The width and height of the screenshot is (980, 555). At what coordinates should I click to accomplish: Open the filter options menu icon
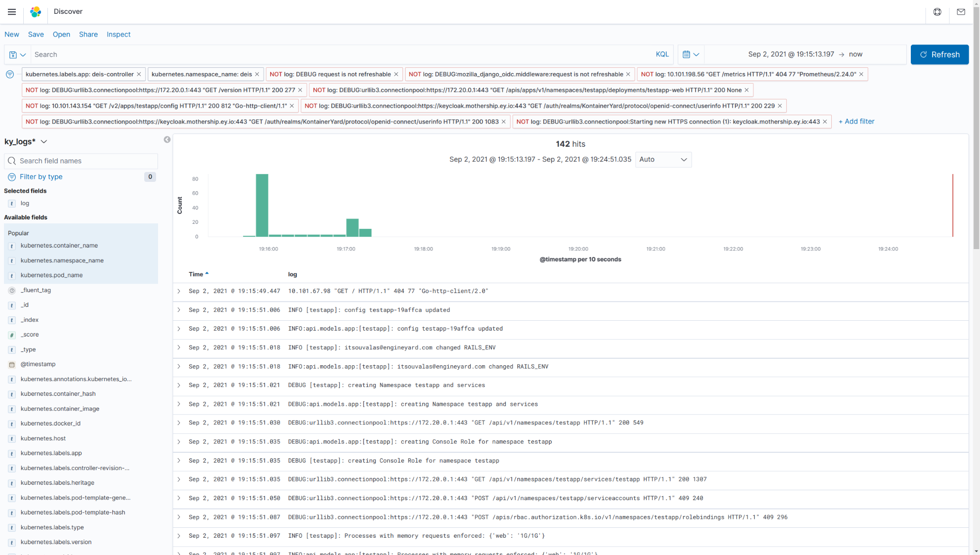(x=10, y=75)
